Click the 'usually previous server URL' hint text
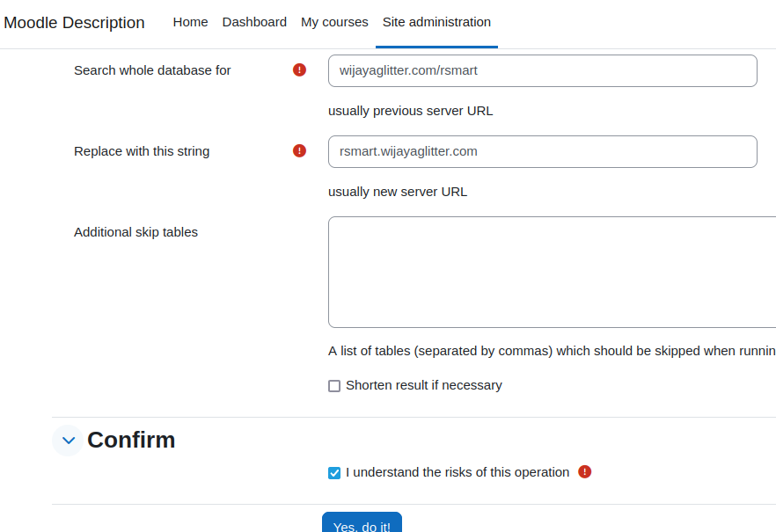Viewport: 776px width, 532px height. tap(410, 111)
